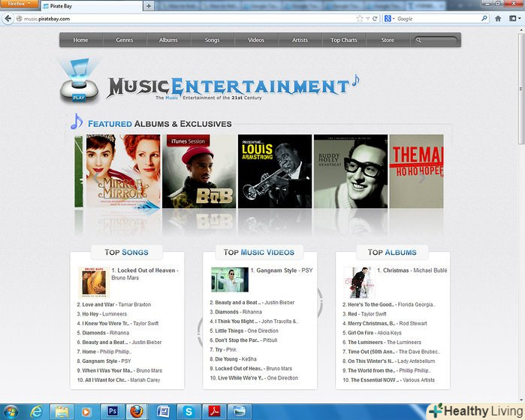Click the browser back arrow button
Viewport: 525px width, 420px height.
coord(8,19)
